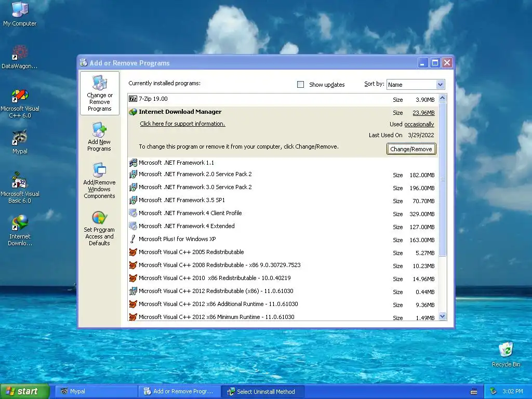
Task: Click the 7-Zip 19.00 program icon
Action: [x=133, y=99]
